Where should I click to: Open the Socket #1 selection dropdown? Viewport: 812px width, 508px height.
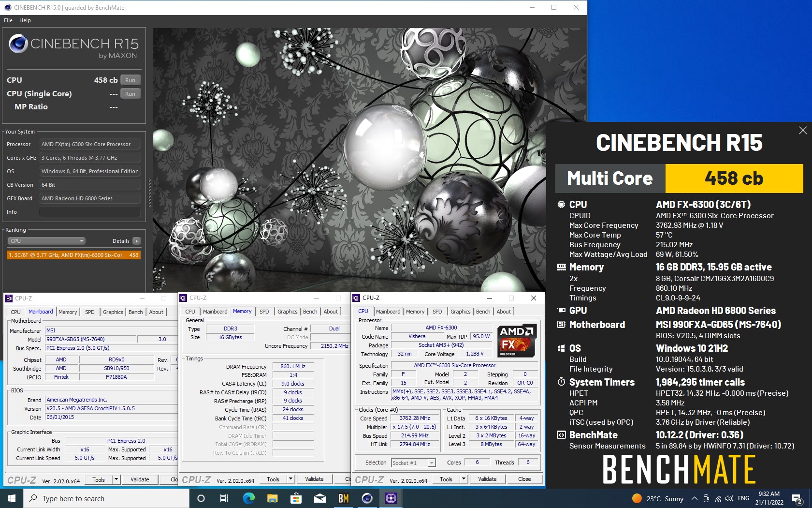pyautogui.click(x=413, y=463)
